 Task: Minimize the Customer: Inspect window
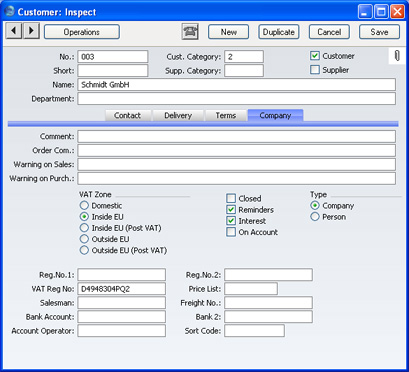pos(365,12)
